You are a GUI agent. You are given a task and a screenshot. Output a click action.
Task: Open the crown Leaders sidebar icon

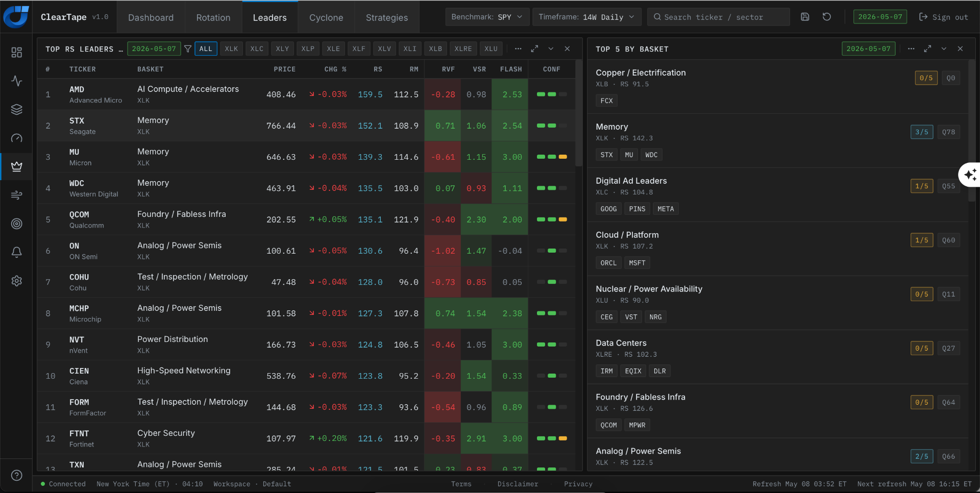[17, 166]
